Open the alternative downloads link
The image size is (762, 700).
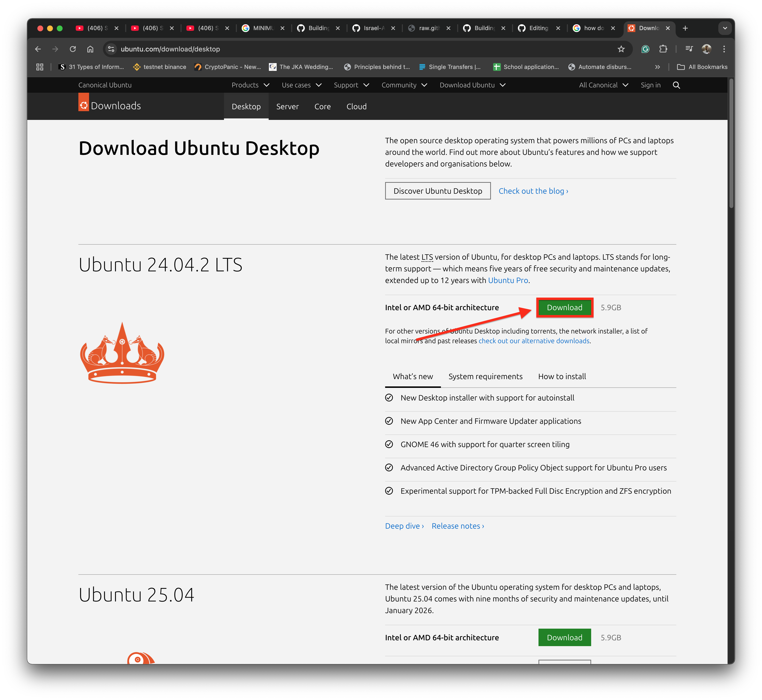click(534, 341)
